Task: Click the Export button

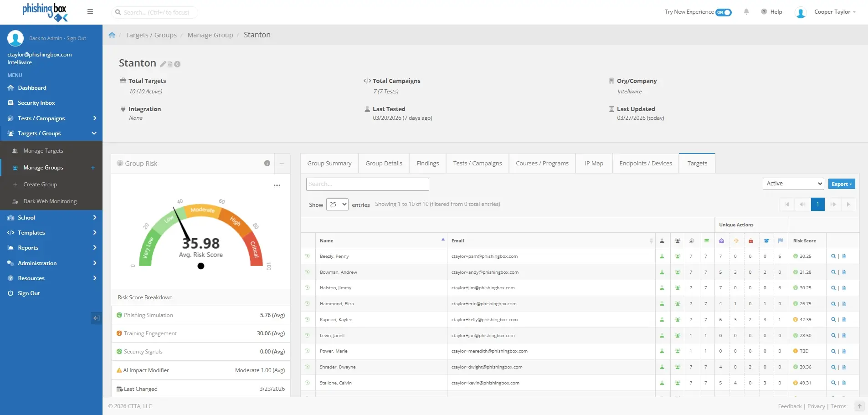Action: click(x=841, y=184)
